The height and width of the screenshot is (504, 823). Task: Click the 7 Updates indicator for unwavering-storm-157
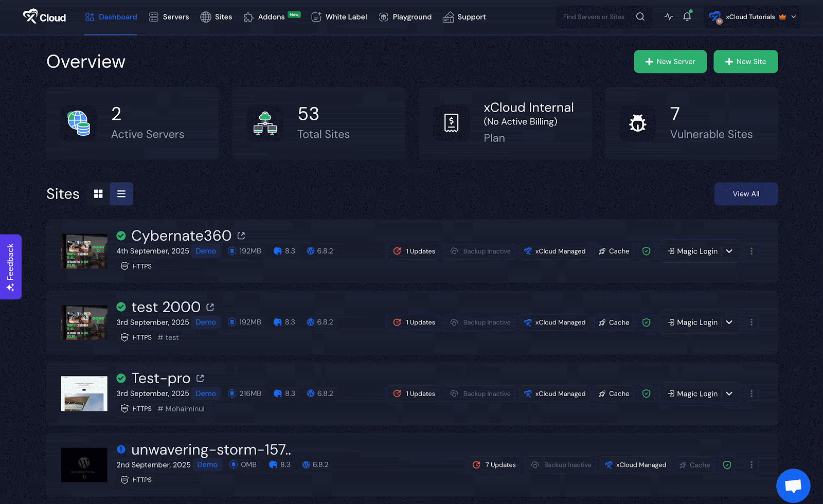[x=493, y=464]
